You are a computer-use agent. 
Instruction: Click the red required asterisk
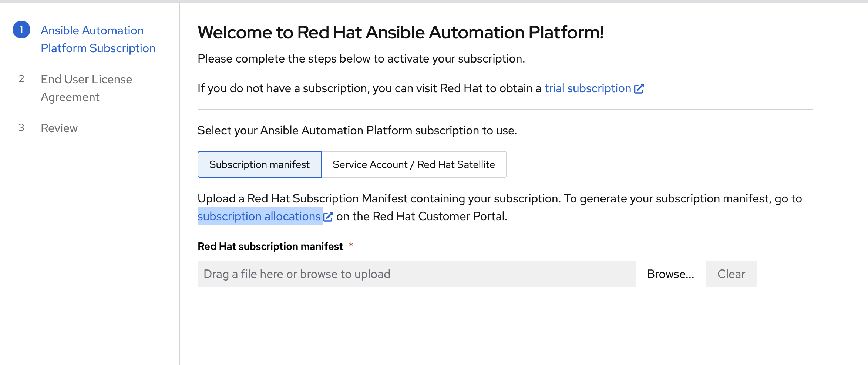click(351, 245)
